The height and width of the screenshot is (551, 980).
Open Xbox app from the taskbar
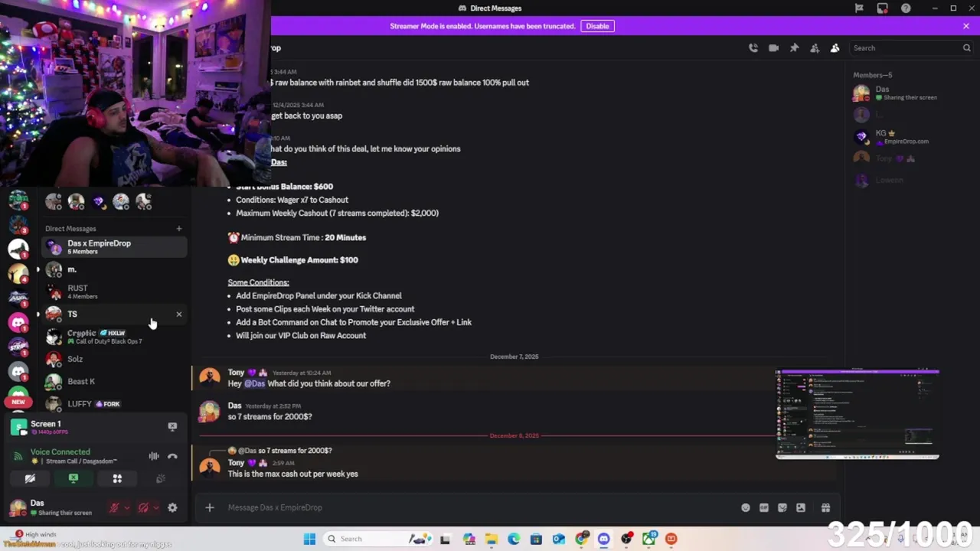pyautogui.click(x=648, y=539)
